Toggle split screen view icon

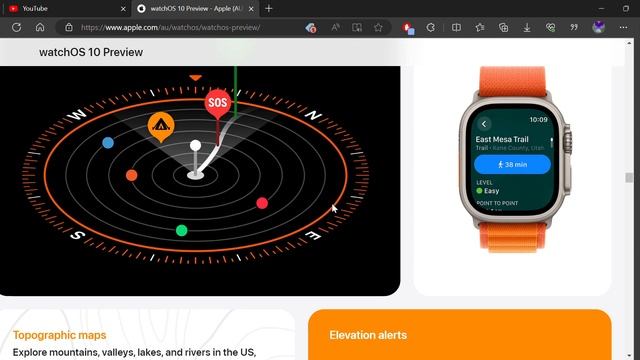tap(456, 27)
